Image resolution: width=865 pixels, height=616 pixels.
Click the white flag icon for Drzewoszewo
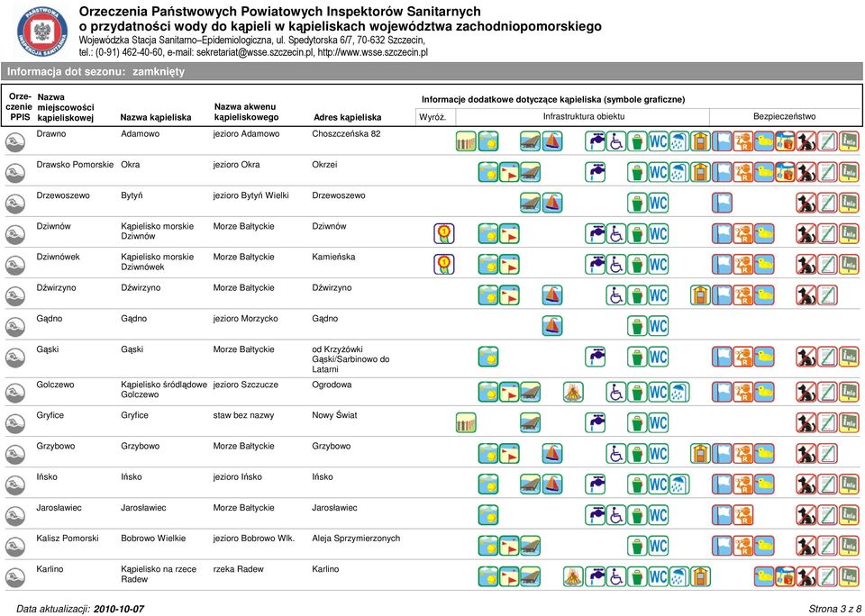(x=722, y=203)
